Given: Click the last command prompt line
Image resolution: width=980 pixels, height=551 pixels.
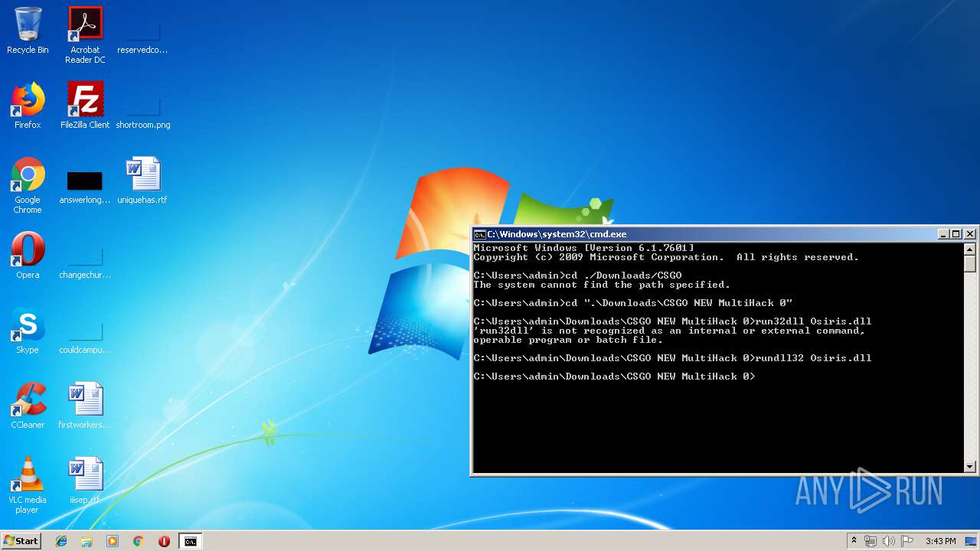Looking at the screenshot, I should pyautogui.click(x=614, y=377).
